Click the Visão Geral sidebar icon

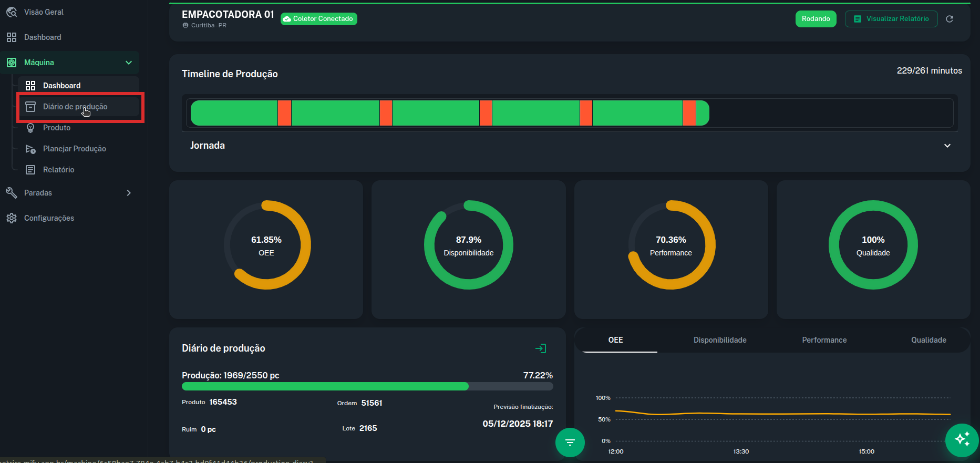click(12, 12)
